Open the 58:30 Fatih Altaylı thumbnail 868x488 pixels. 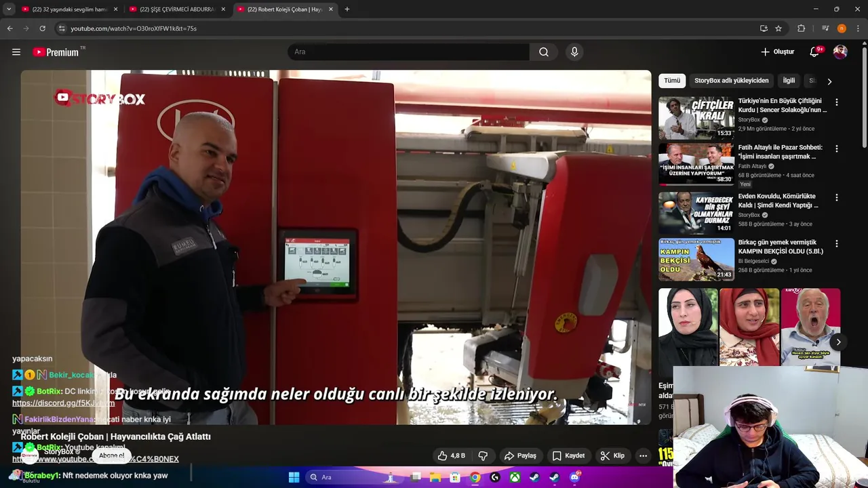pyautogui.click(x=696, y=164)
